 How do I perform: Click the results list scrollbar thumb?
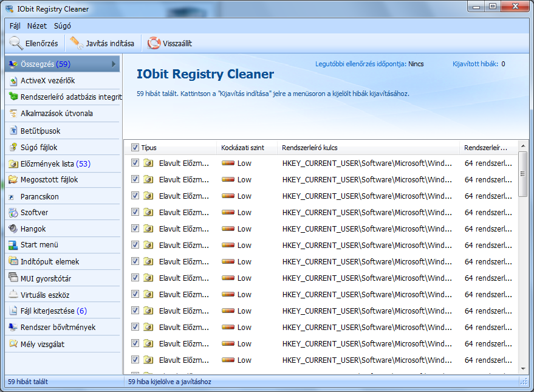click(x=523, y=174)
